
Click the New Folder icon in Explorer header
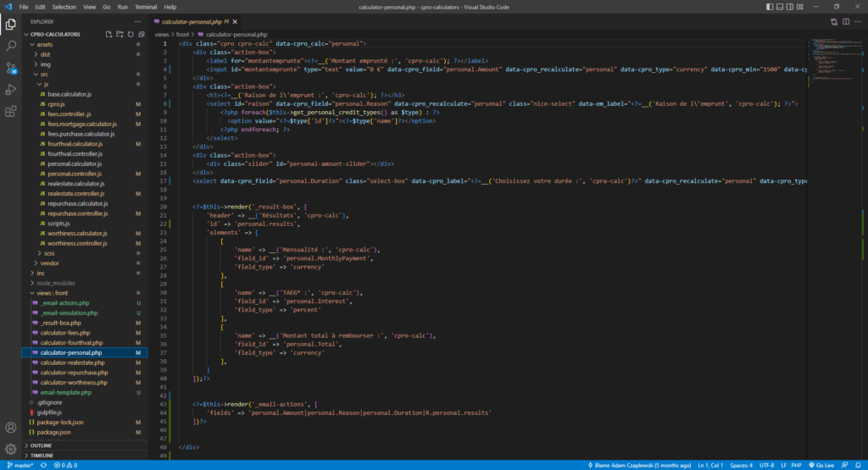[x=120, y=34]
